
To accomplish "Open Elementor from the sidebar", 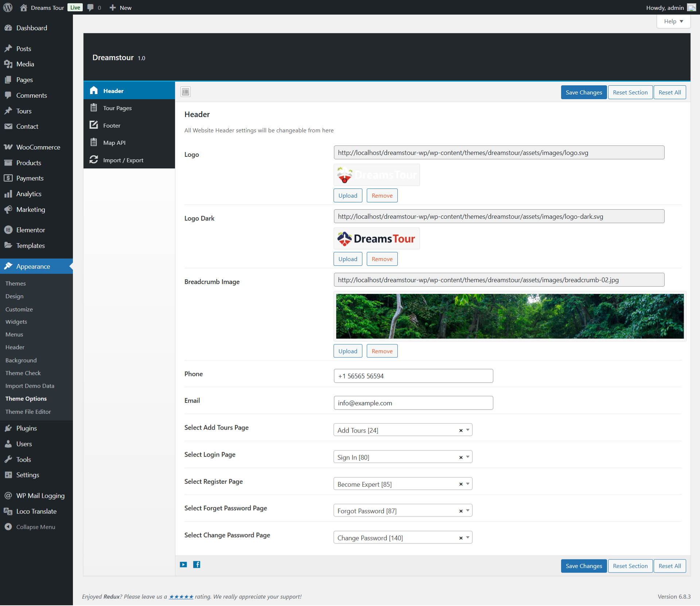I will (31, 230).
